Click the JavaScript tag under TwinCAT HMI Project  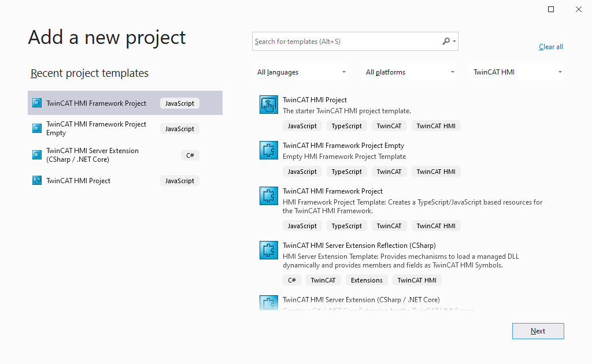click(302, 126)
